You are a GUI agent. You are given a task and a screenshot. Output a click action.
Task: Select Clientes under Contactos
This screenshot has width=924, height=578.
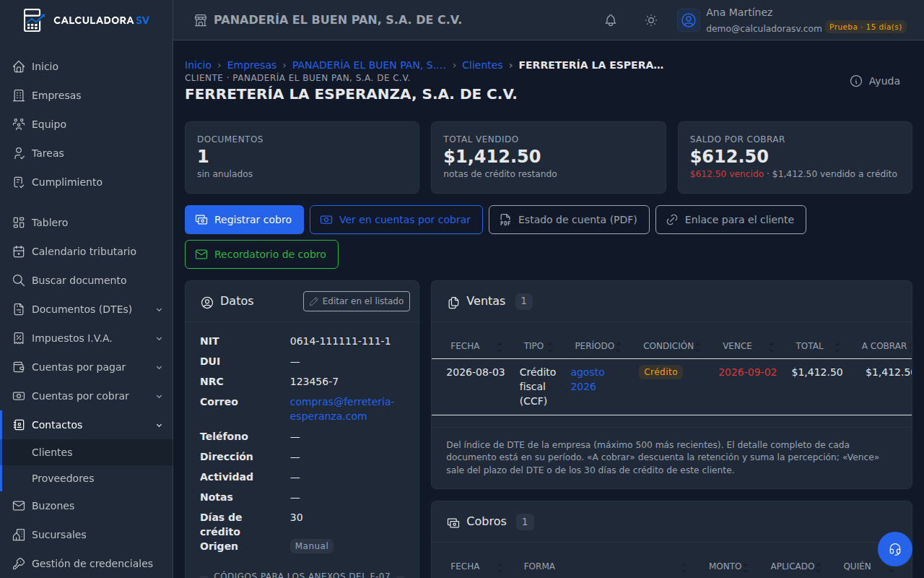87,452
